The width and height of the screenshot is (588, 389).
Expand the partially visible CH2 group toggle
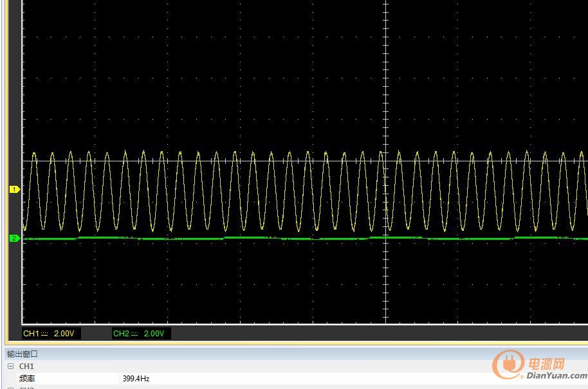pos(10,388)
